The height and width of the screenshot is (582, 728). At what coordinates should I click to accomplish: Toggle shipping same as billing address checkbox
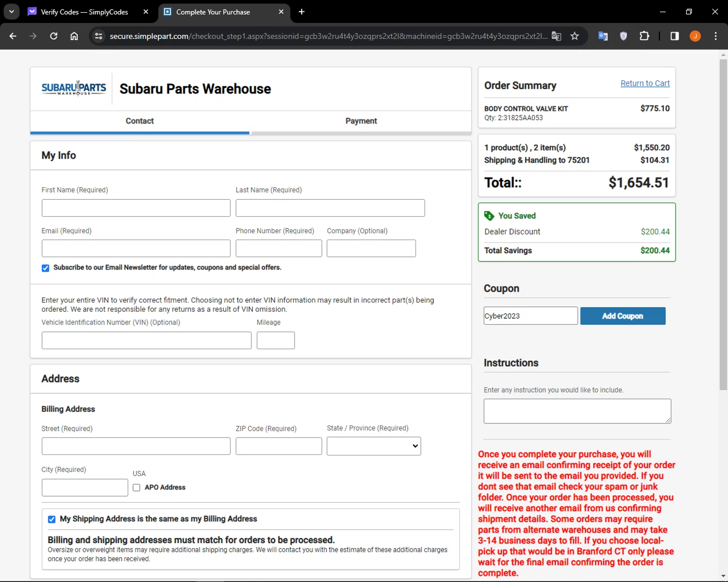tap(51, 519)
